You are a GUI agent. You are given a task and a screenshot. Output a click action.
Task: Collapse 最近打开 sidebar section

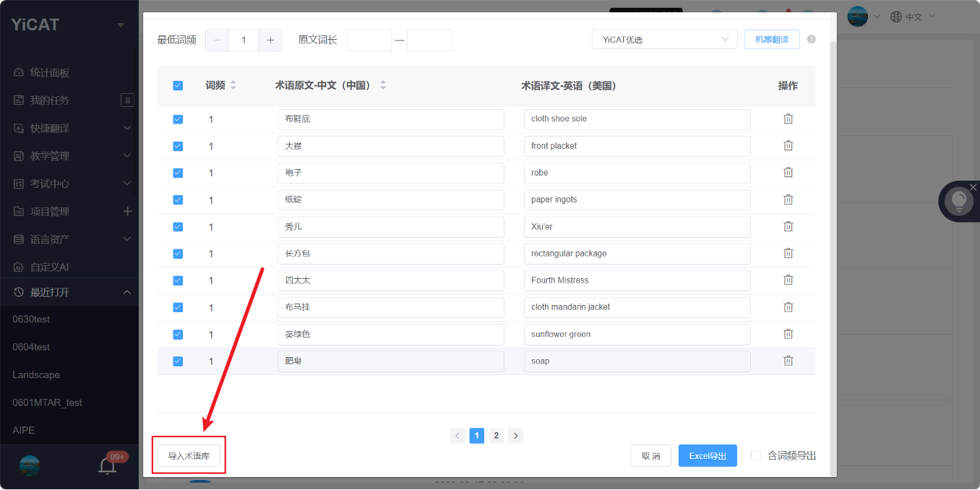point(127,292)
